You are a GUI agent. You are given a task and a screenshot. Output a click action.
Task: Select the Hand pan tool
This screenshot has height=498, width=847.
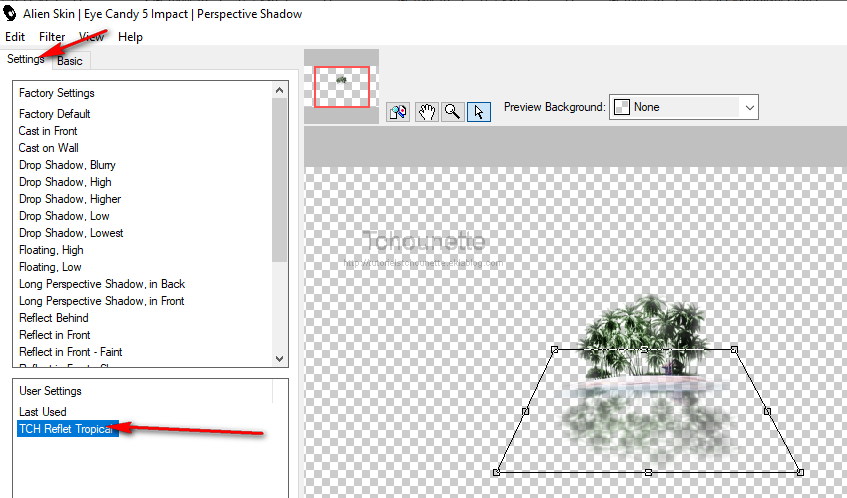click(426, 112)
